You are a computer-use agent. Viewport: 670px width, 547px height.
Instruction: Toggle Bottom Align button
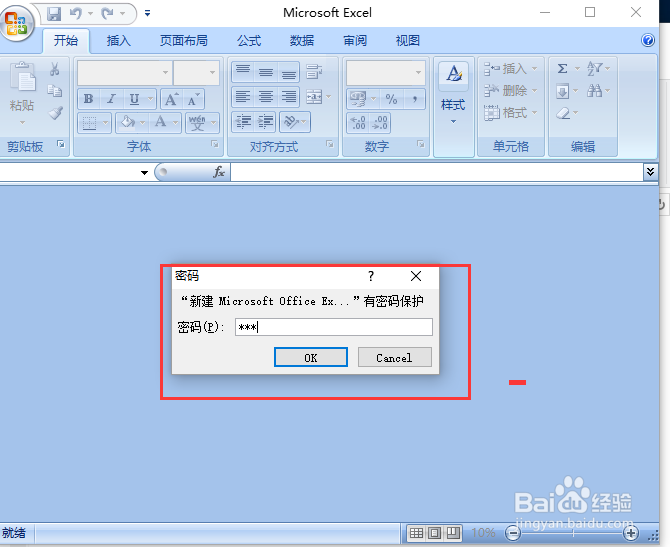tap(289, 72)
